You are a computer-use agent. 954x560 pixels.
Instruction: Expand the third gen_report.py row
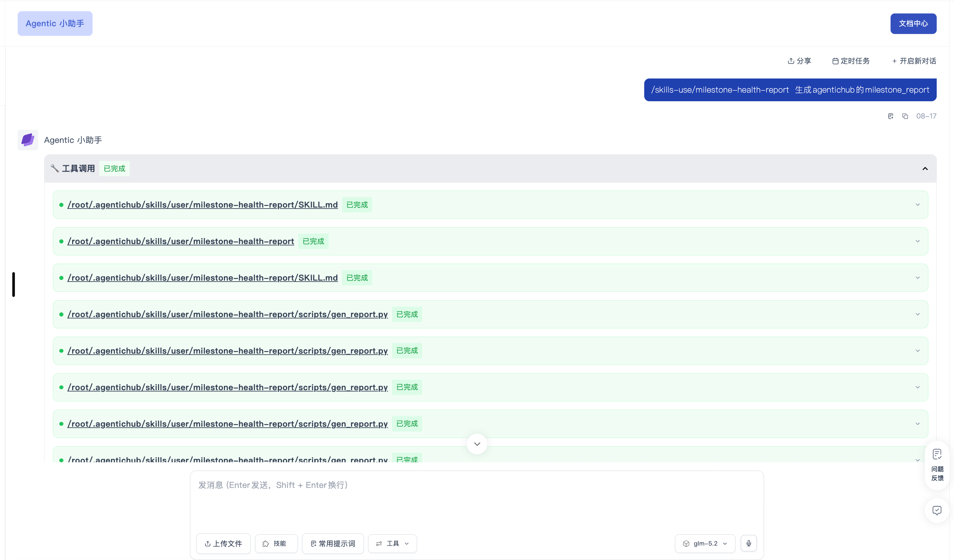[x=917, y=387]
